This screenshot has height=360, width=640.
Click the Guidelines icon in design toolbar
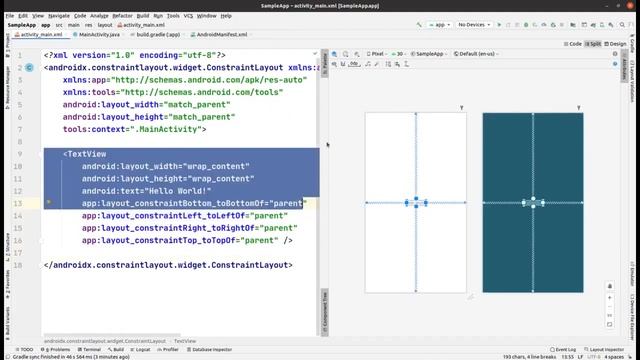point(407,64)
